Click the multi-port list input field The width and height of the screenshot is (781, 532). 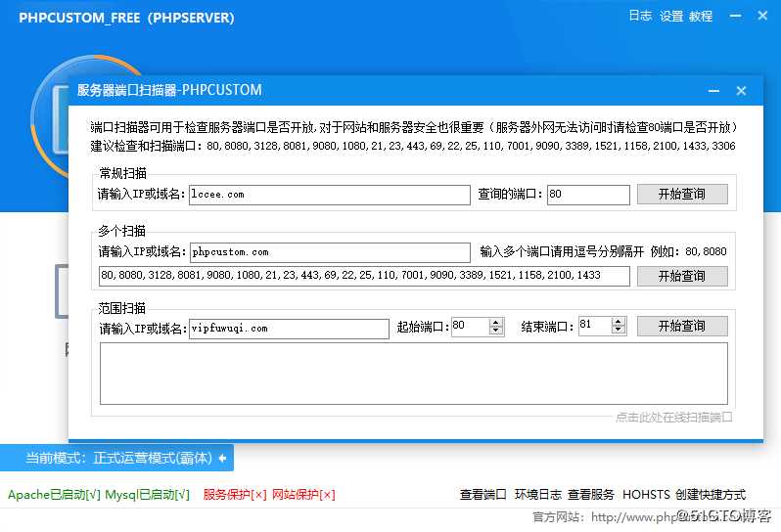click(365, 276)
